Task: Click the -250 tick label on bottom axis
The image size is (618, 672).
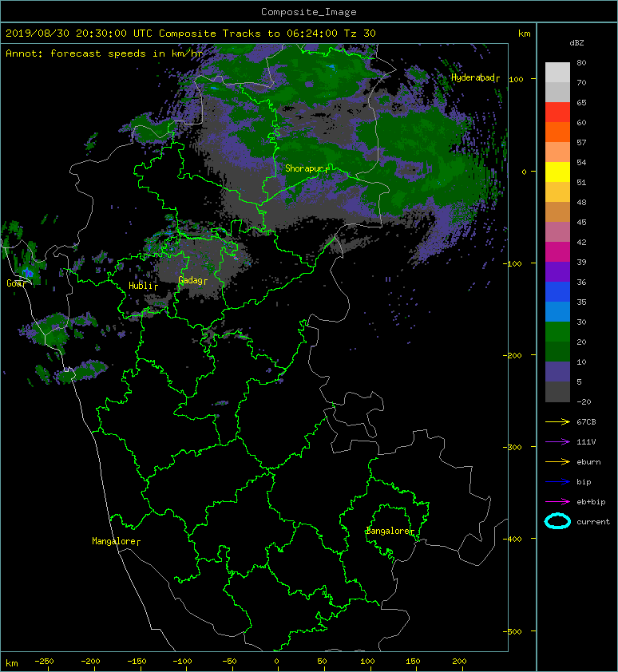Action: coord(44,662)
